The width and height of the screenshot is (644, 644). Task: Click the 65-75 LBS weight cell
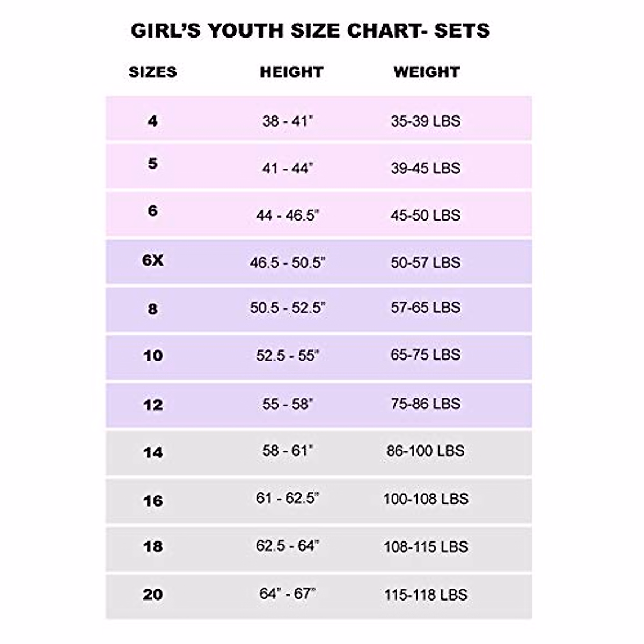426,355
